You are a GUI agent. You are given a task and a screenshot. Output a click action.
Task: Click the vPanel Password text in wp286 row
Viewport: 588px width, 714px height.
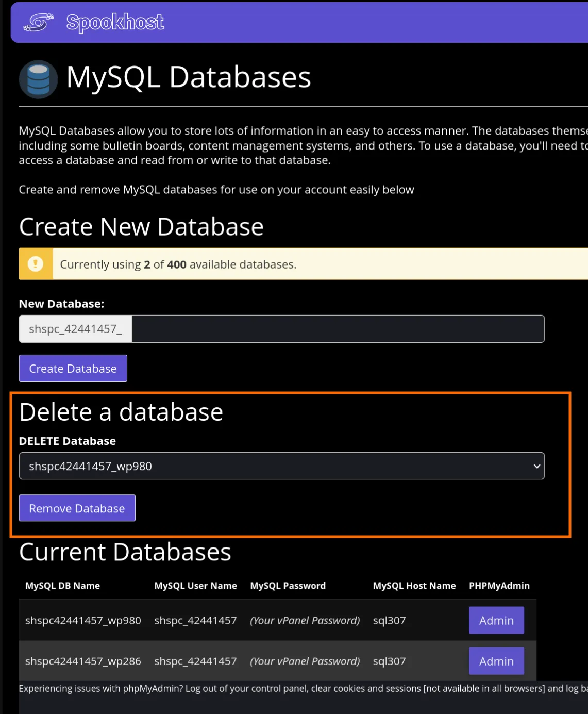coord(305,661)
